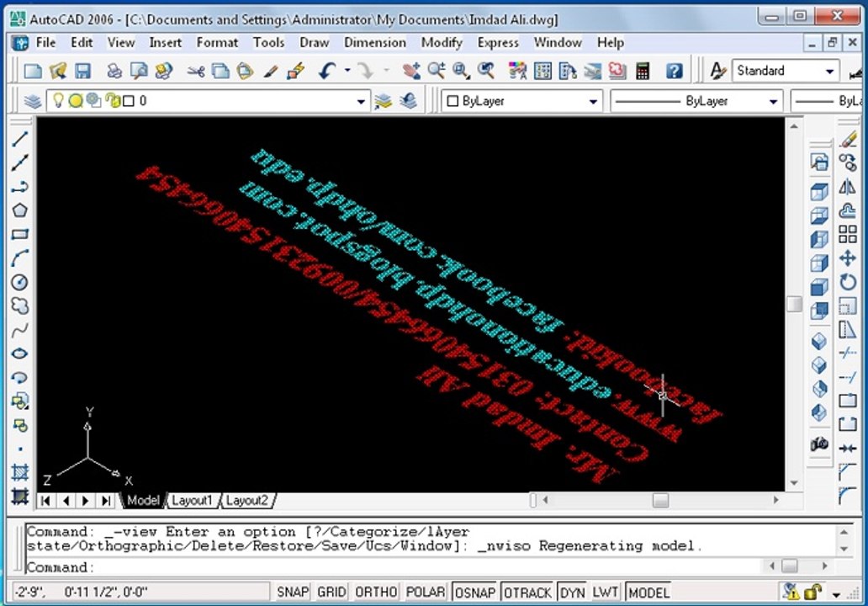Select the Circle tool
Image resolution: width=868 pixels, height=606 pixels.
(20, 282)
